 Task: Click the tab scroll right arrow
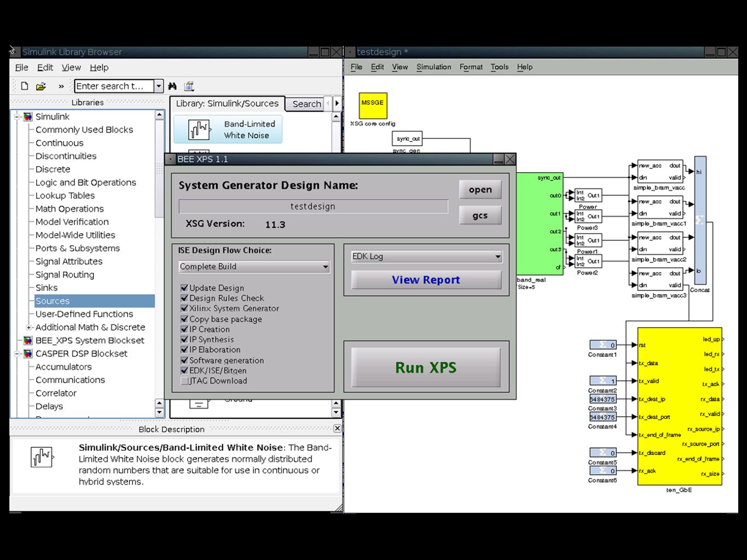[x=337, y=103]
